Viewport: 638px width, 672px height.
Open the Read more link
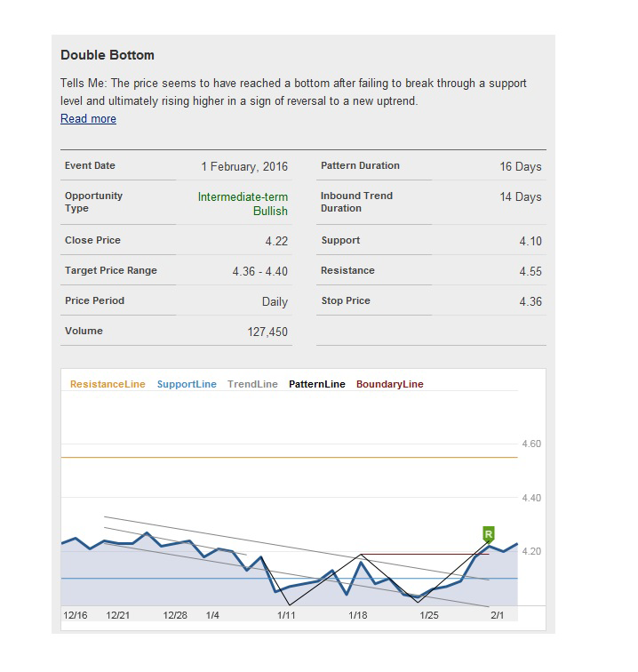pos(88,119)
